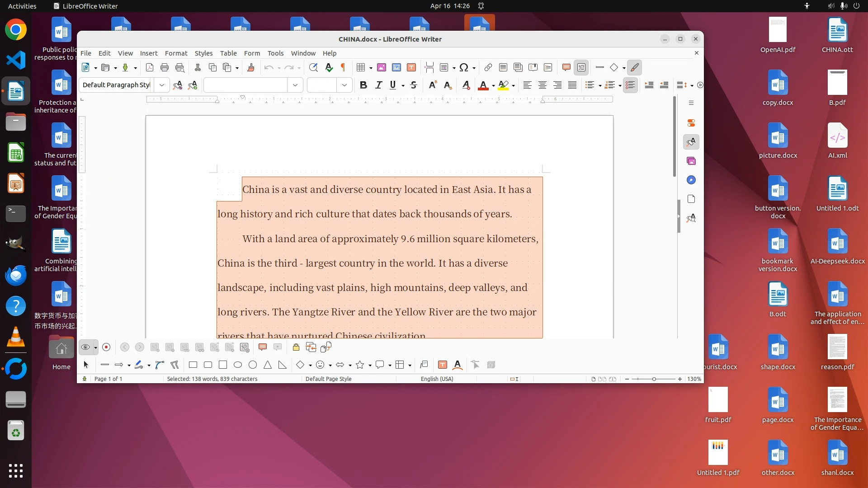Open the sidebar Navigator panel
This screenshot has width=868, height=488.
(691, 180)
